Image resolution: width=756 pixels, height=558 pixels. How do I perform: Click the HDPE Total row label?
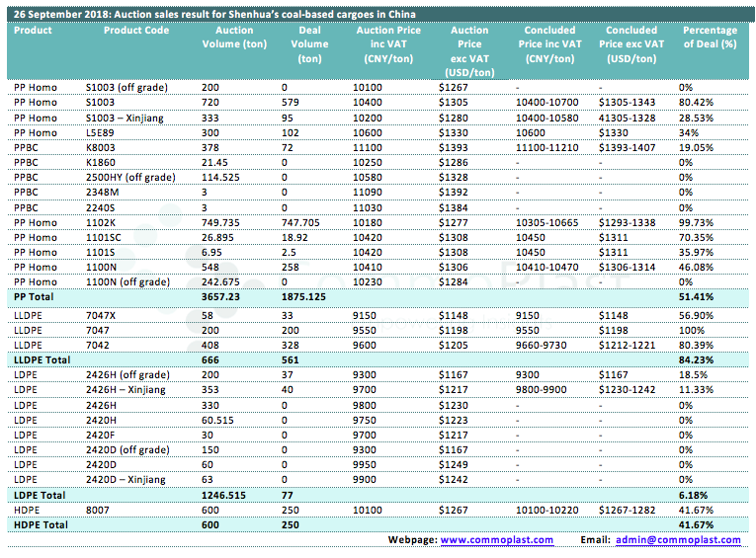point(41,525)
